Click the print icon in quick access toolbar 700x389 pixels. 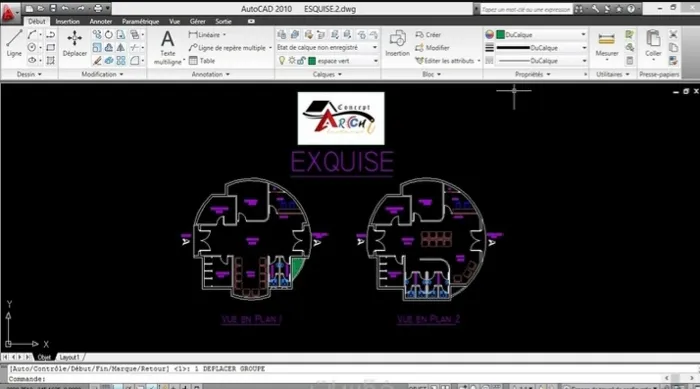click(x=98, y=8)
